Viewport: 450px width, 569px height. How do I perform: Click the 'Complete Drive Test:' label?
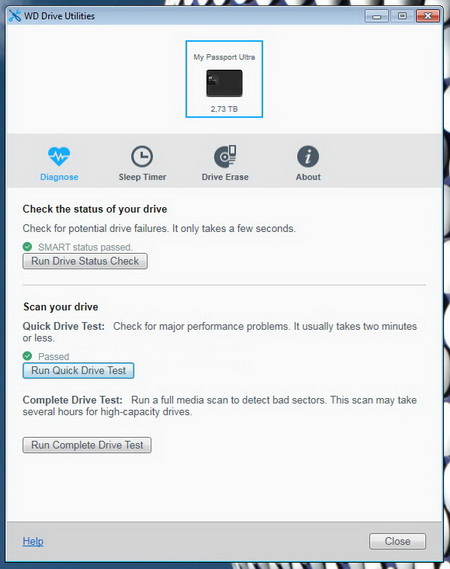tap(73, 400)
